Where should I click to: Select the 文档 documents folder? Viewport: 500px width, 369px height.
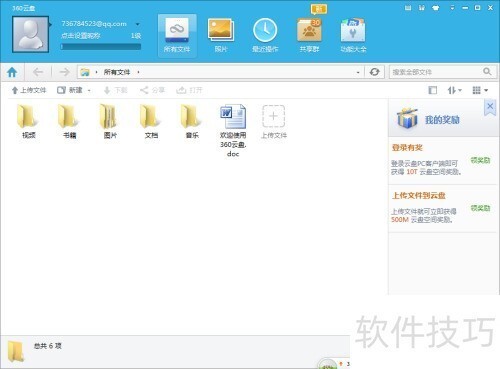click(151, 121)
